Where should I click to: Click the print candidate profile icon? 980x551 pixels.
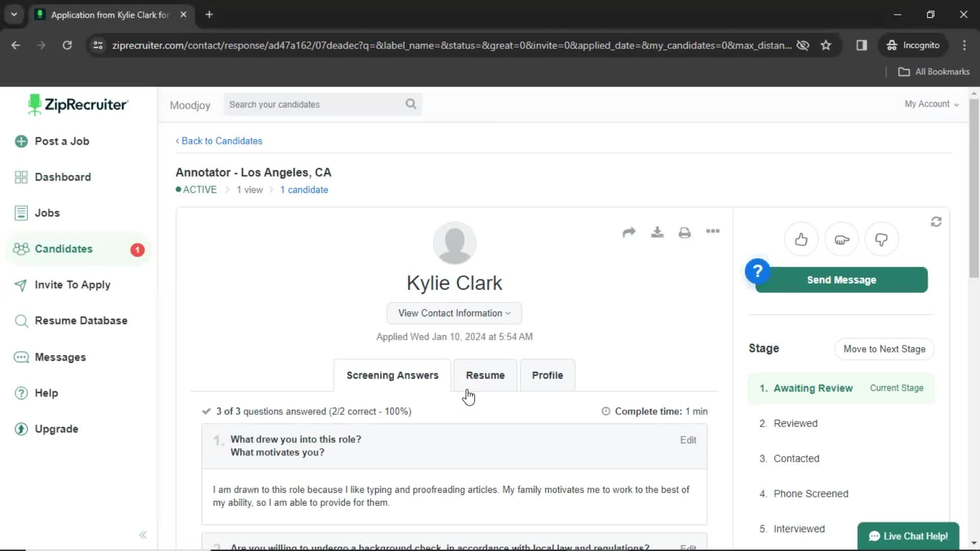[x=684, y=232]
